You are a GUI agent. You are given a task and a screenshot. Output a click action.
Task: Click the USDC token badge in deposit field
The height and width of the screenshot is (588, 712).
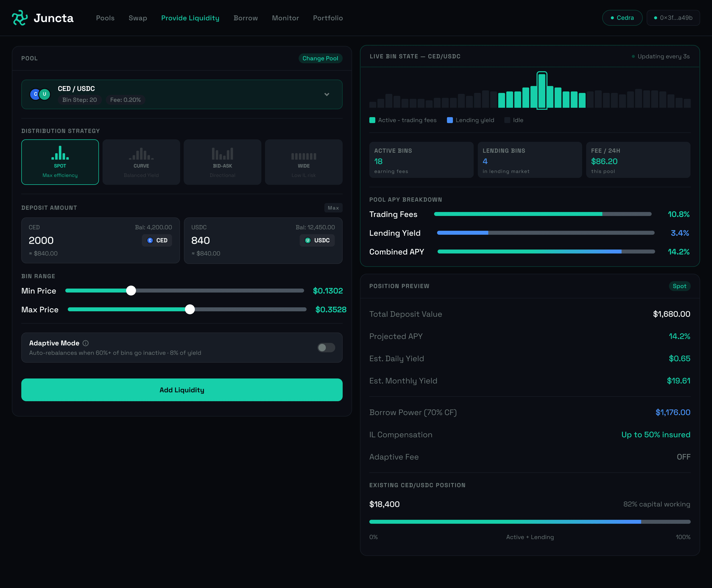click(x=317, y=240)
